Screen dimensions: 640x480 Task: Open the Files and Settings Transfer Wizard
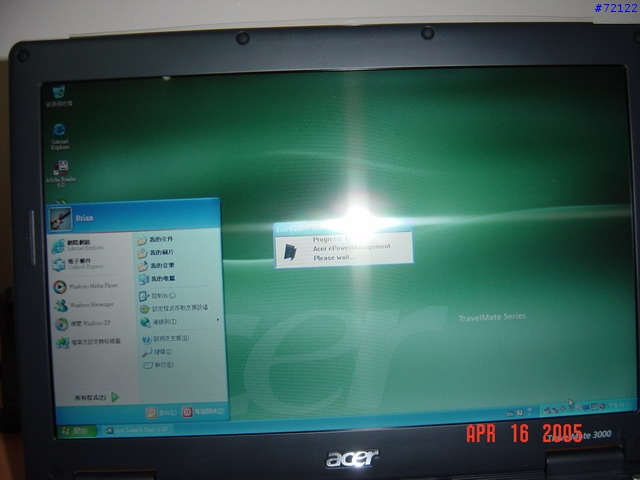pyautogui.click(x=88, y=342)
